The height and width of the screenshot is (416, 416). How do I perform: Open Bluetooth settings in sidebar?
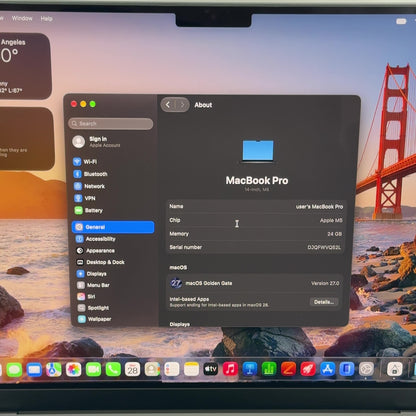pyautogui.click(x=91, y=174)
